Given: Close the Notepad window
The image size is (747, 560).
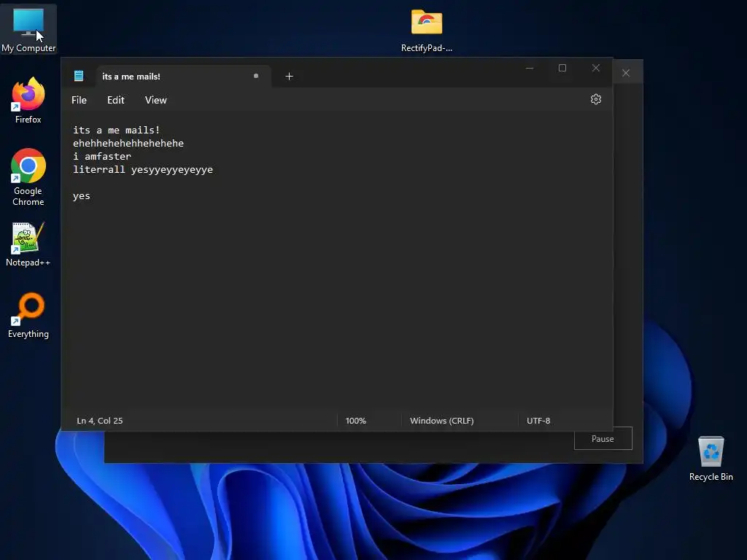Looking at the screenshot, I should (x=595, y=68).
